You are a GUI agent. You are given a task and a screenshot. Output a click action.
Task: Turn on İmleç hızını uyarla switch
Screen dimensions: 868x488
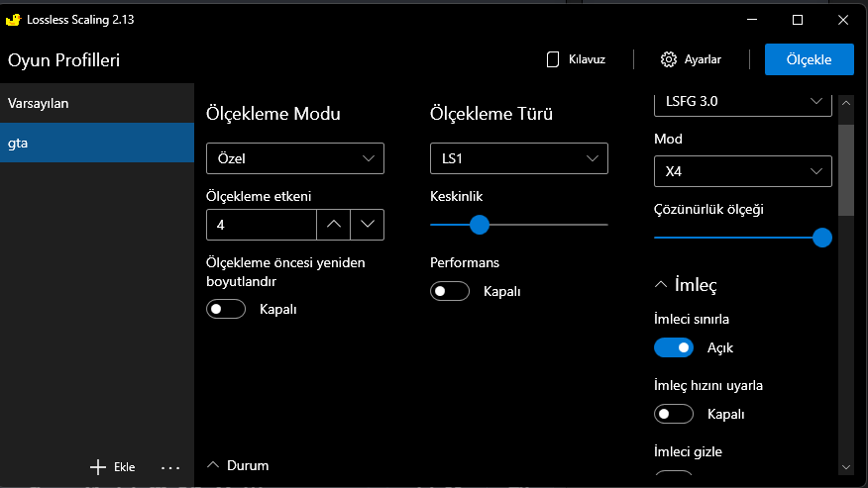[674, 414]
